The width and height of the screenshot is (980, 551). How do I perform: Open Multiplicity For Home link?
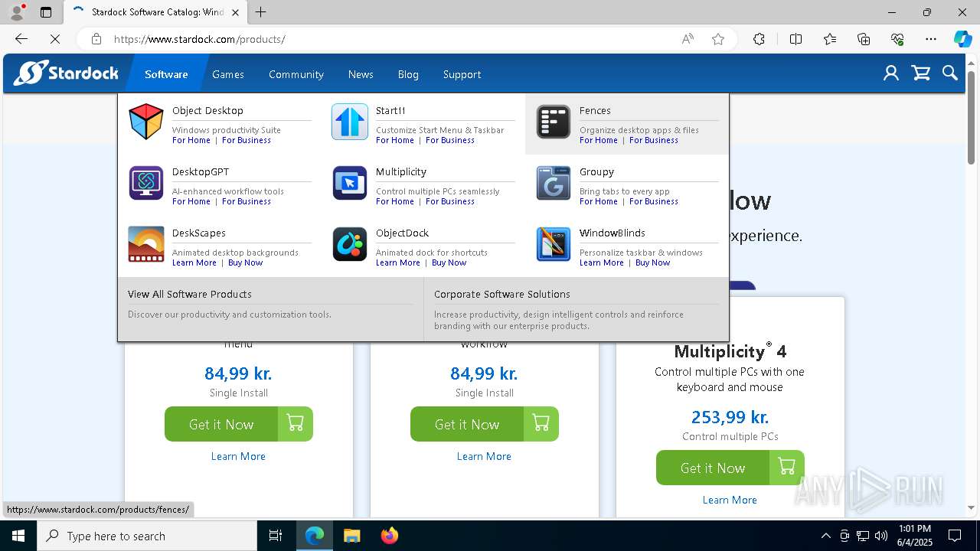(x=395, y=201)
